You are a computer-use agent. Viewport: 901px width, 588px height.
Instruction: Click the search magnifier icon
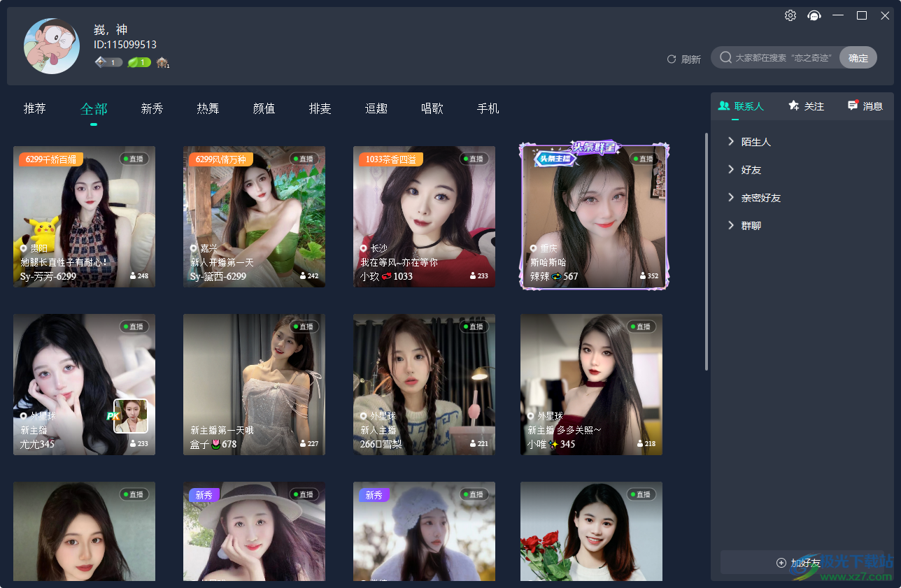(x=726, y=57)
